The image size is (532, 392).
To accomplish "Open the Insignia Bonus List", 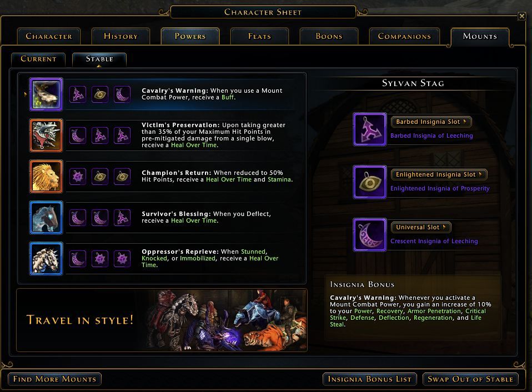I will tap(369, 379).
